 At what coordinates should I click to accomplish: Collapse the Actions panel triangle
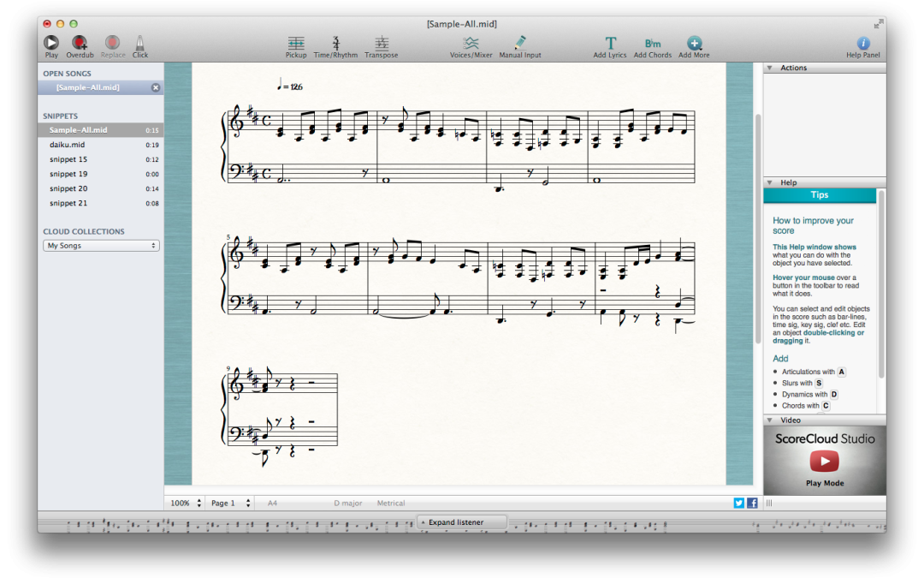click(x=769, y=68)
